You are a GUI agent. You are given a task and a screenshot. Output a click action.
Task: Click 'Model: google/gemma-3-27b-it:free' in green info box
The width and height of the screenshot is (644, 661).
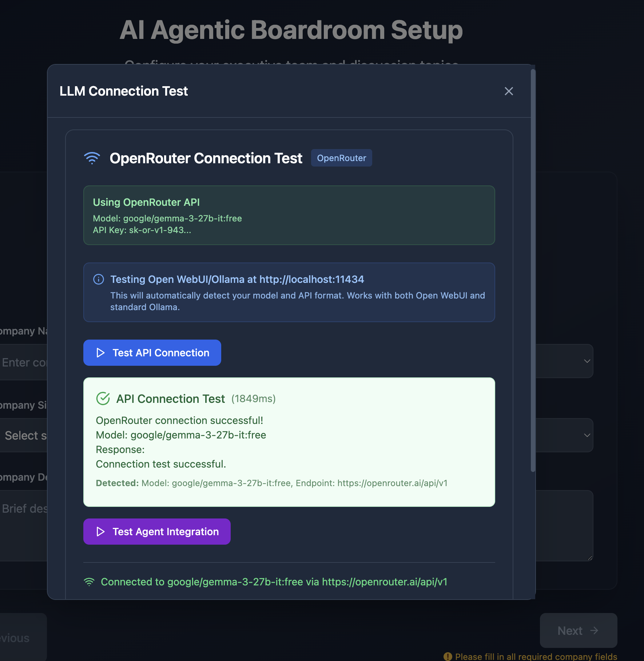pyautogui.click(x=167, y=219)
